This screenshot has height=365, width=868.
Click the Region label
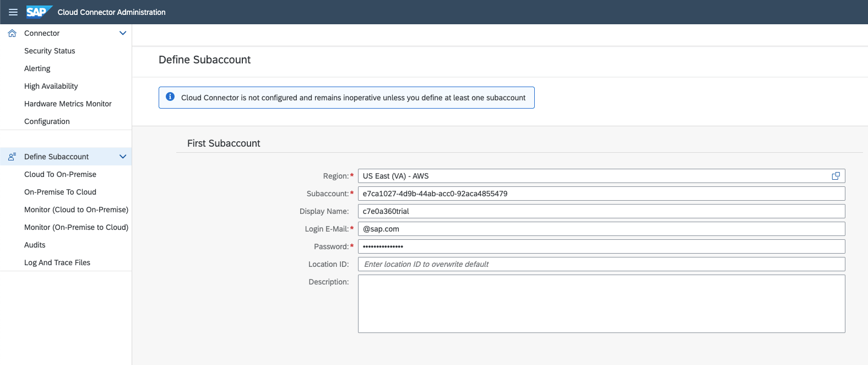(x=336, y=176)
